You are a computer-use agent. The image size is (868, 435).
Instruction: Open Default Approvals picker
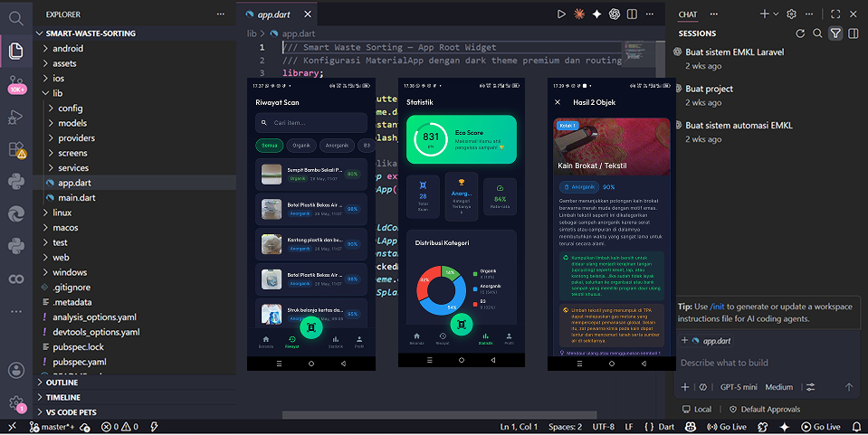click(765, 410)
